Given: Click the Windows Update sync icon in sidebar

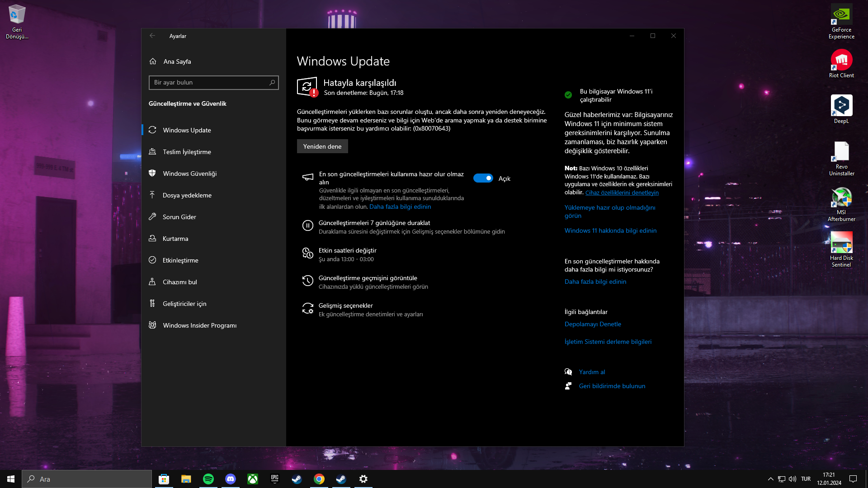Looking at the screenshot, I should [152, 130].
